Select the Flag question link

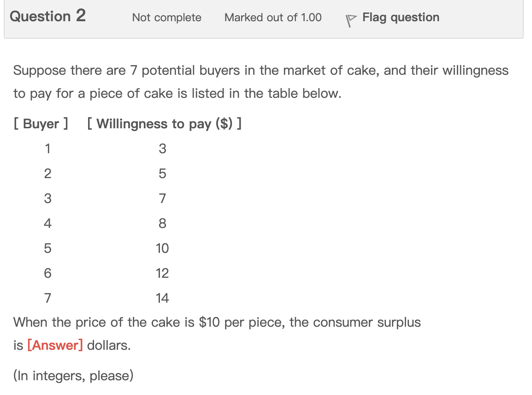click(400, 18)
